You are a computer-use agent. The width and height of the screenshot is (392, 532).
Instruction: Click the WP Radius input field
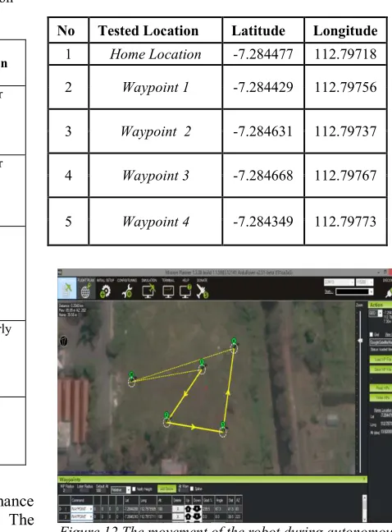[x=66, y=491]
